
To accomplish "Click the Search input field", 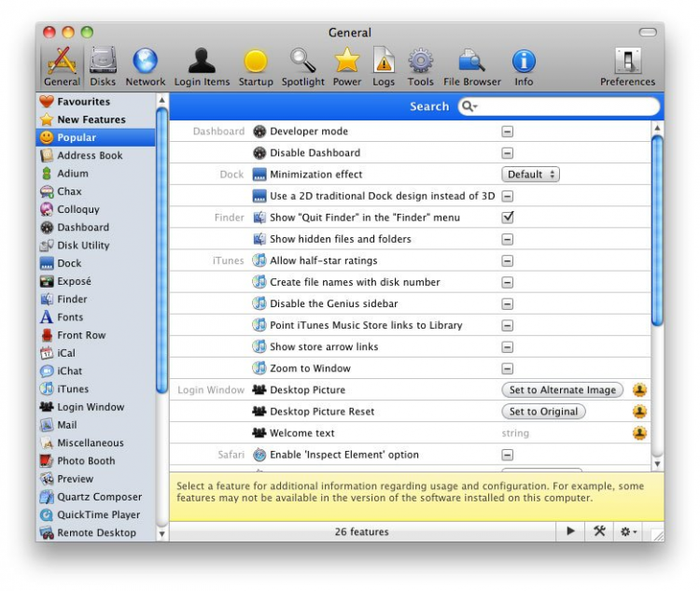I will click(x=559, y=106).
